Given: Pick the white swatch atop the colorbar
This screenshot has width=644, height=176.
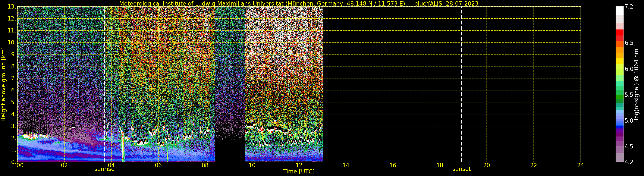Looking at the screenshot, I should click(619, 11).
